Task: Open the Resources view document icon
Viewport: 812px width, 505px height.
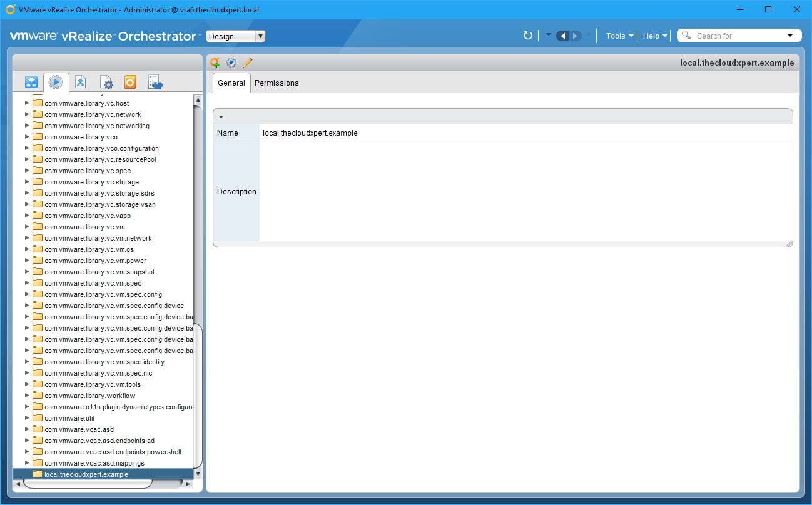Action: coord(81,82)
